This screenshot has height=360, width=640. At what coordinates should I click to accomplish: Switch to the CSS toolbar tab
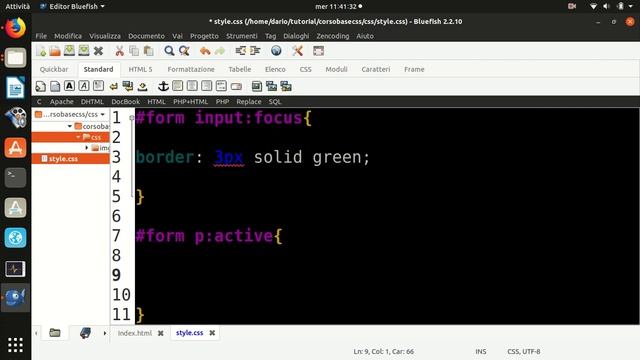305,69
